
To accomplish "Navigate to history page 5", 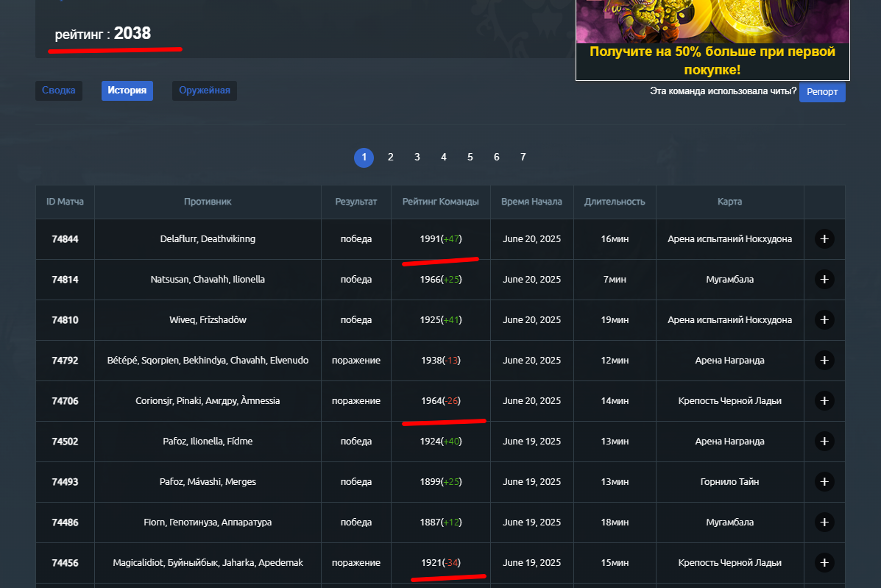I will pos(470,157).
